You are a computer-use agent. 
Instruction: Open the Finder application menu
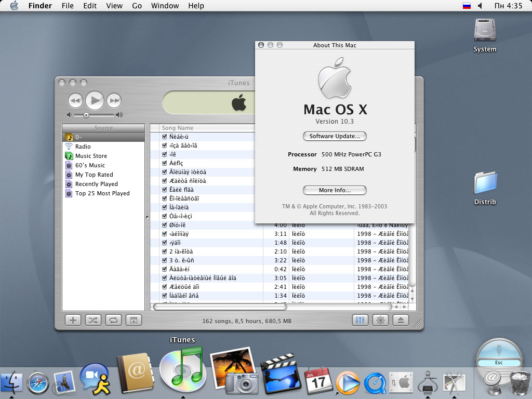[40, 6]
